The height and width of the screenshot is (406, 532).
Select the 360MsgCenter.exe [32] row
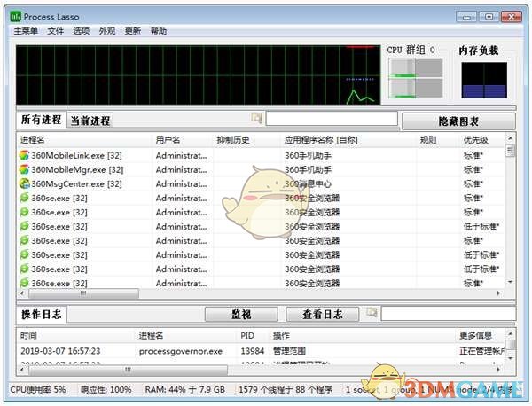click(x=261, y=183)
